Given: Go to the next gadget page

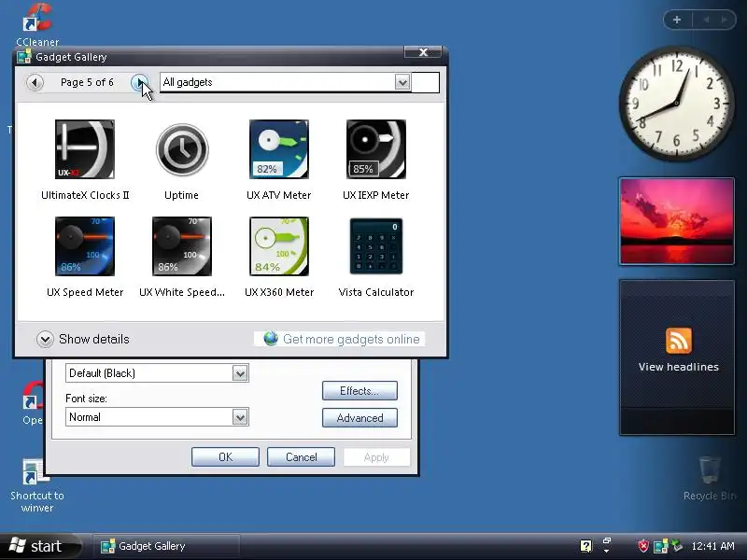Looking at the screenshot, I should [x=139, y=82].
